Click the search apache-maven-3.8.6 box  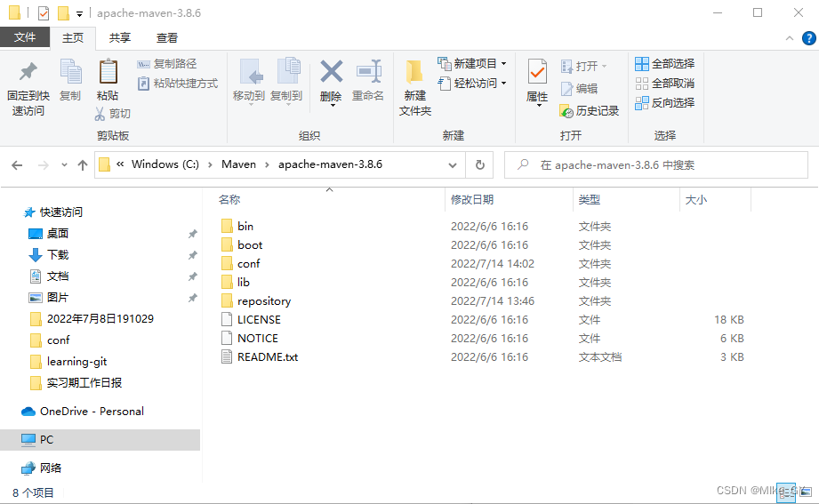(x=656, y=165)
